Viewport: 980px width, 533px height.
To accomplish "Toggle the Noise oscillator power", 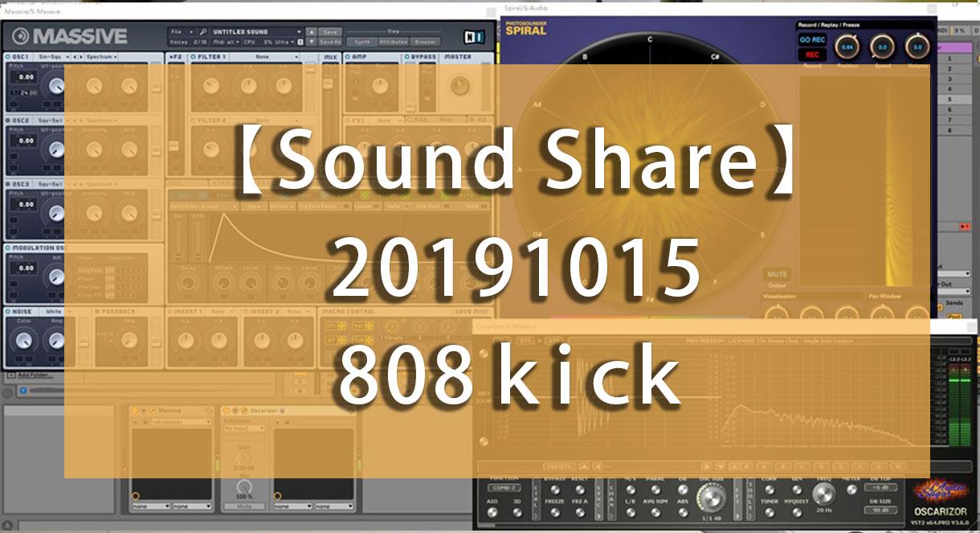I will click(8, 311).
